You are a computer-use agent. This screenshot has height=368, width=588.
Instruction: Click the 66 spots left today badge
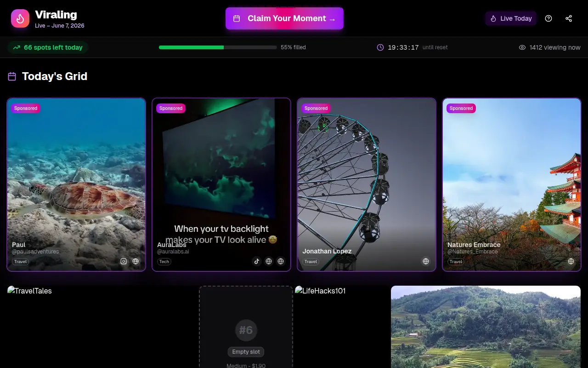click(x=48, y=47)
